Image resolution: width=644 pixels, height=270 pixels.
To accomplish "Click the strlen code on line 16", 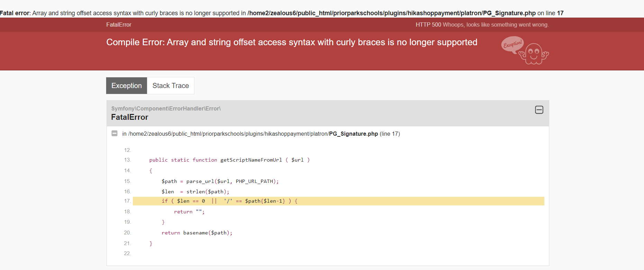I will click(195, 192).
